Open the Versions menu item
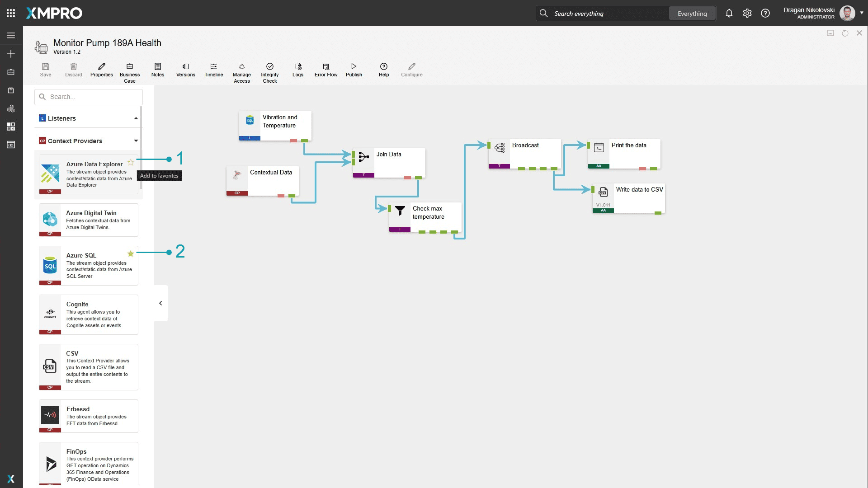Screen dimensions: 868x488 click(x=185, y=70)
